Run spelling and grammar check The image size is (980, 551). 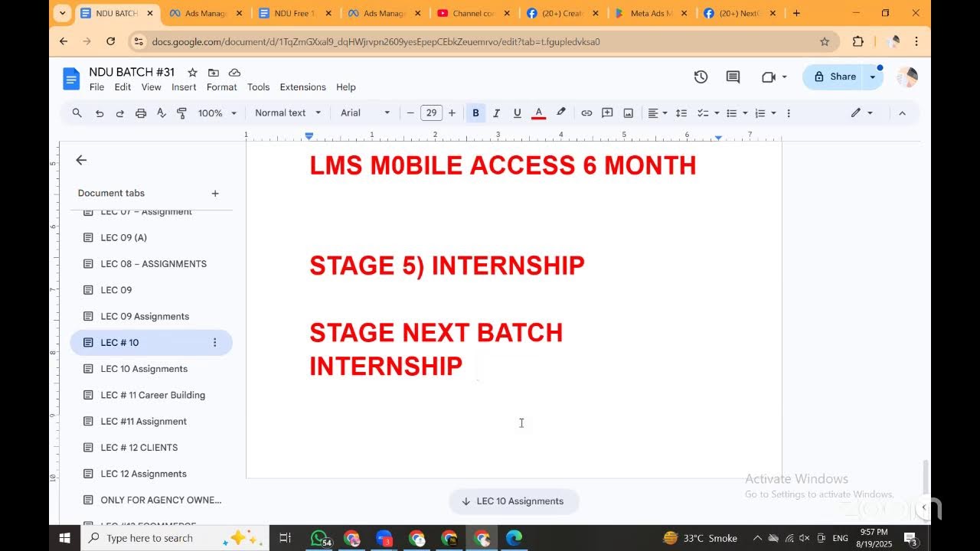tap(162, 113)
